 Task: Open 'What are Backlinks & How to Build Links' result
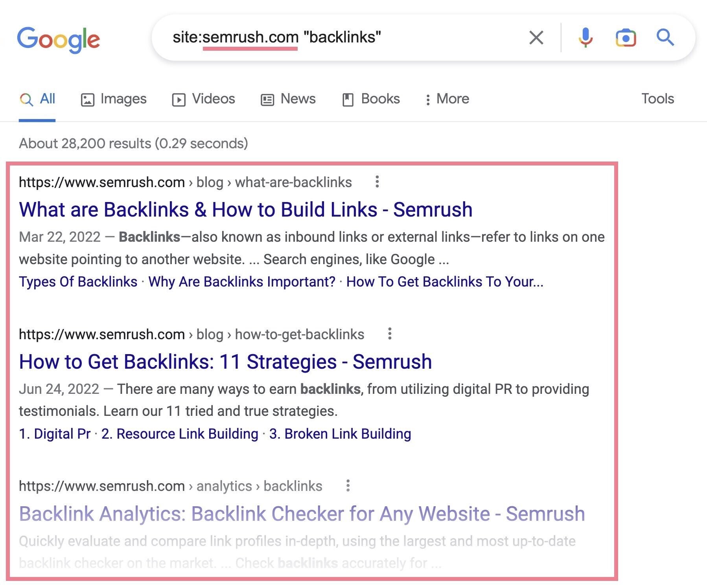pyautogui.click(x=246, y=209)
